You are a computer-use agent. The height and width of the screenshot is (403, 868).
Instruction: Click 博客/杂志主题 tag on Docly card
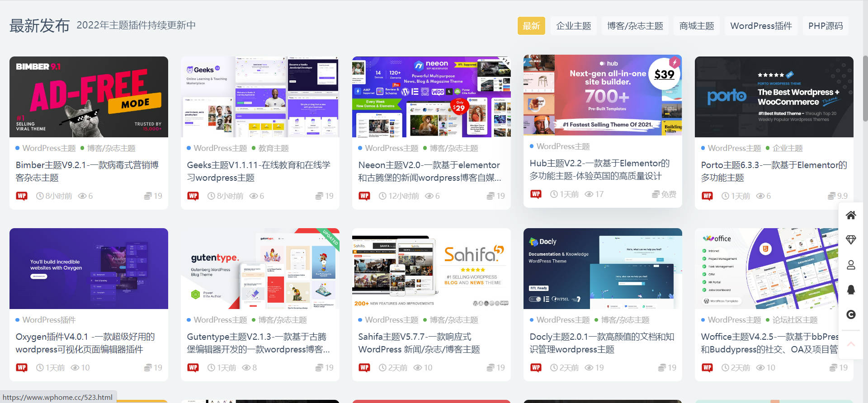coord(625,320)
